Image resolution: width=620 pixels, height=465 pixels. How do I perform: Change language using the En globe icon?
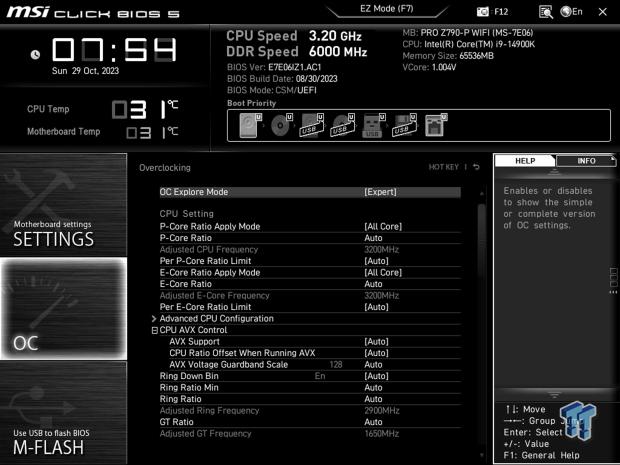point(571,11)
